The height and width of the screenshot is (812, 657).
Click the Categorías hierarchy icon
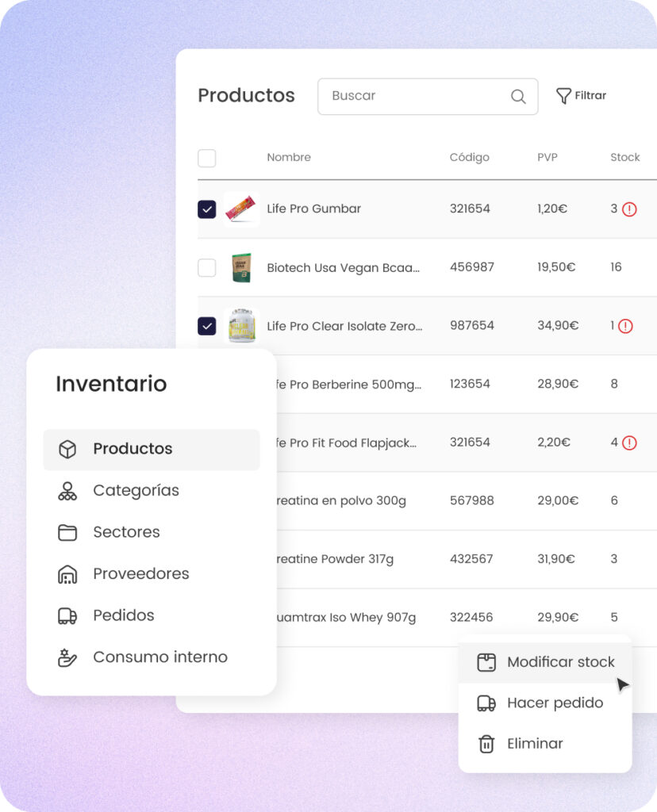point(67,491)
